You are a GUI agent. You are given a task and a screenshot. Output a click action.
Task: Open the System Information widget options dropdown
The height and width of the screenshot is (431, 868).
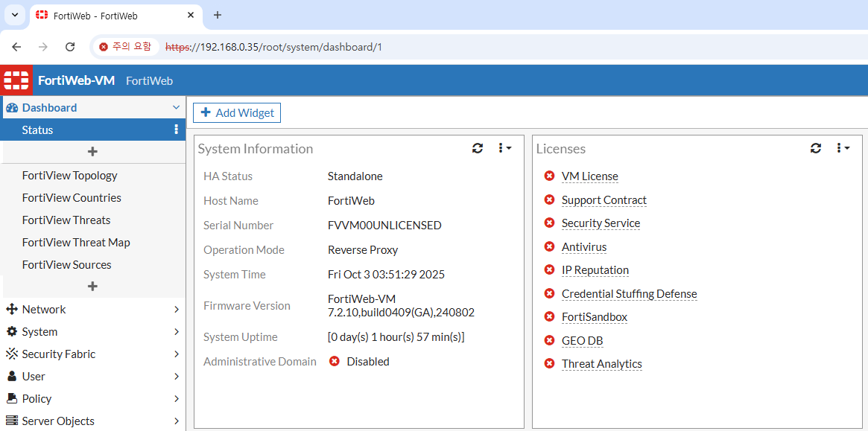point(504,147)
